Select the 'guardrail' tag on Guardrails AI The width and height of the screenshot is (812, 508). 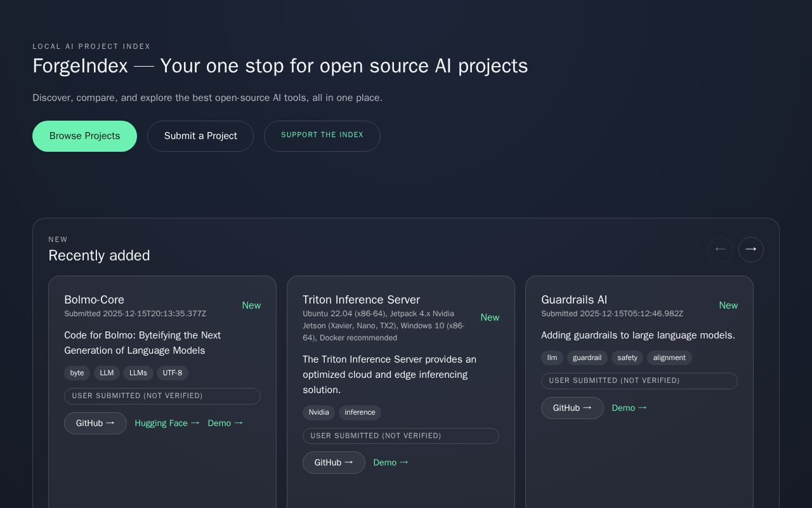(587, 358)
